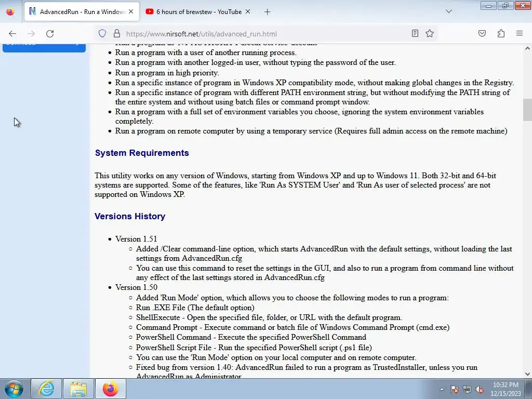Viewport: 532px width, 399px height.
Task: Open the extensions puzzle icon
Action: tap(501, 33)
